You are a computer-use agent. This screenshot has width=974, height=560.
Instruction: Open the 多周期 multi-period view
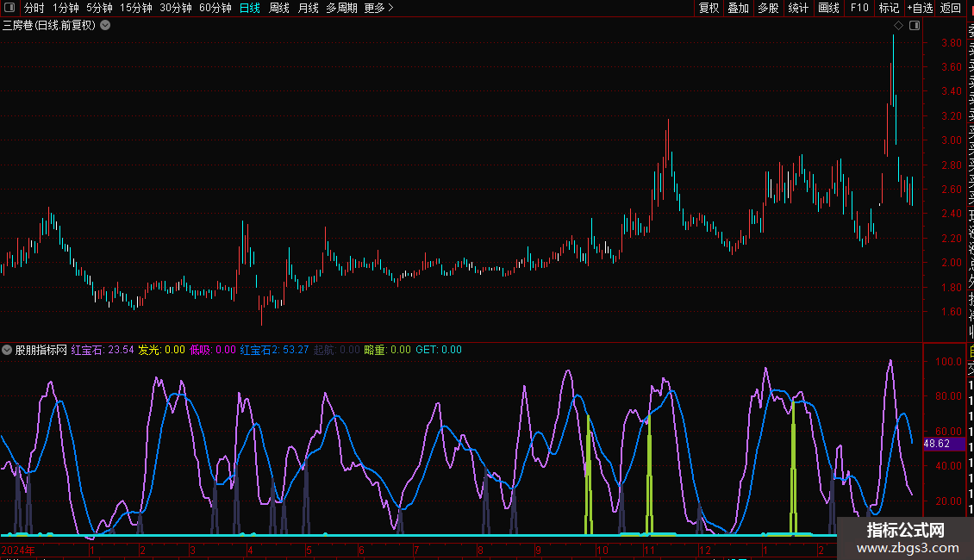(341, 8)
